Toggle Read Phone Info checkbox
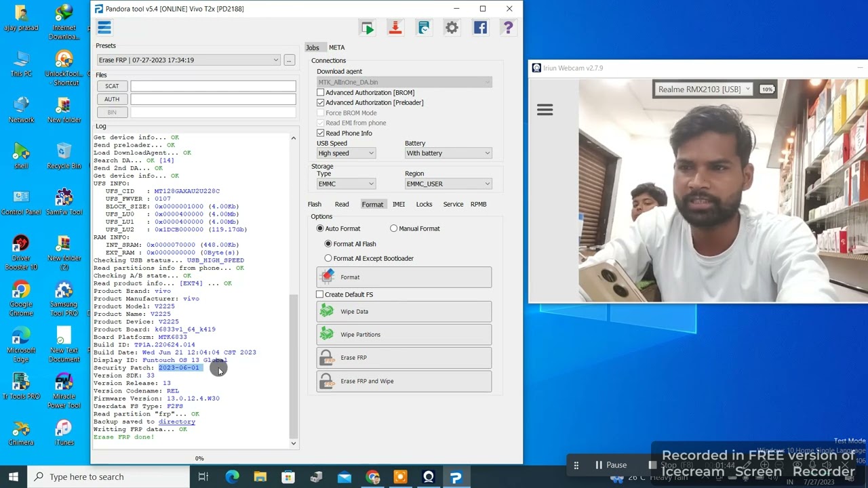The width and height of the screenshot is (868, 488). (320, 134)
